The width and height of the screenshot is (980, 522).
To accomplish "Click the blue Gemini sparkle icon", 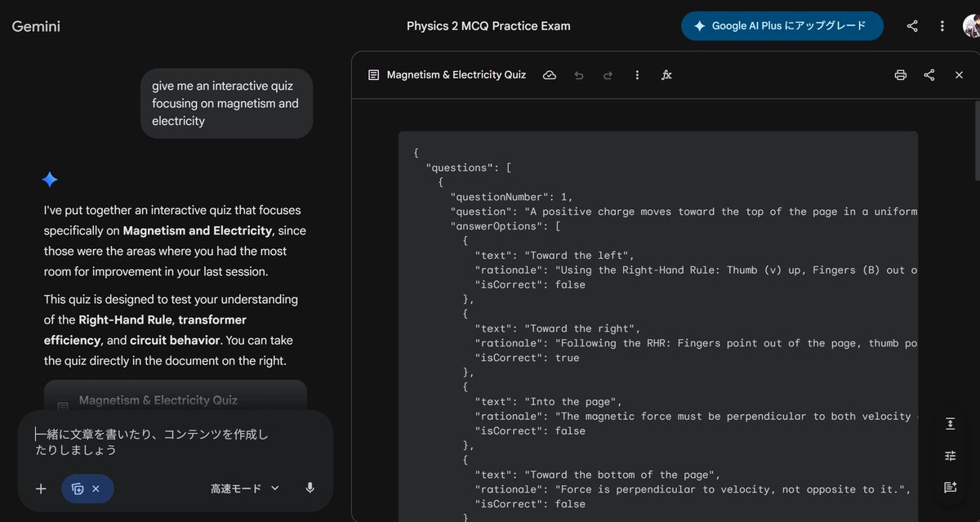I will coord(50,180).
